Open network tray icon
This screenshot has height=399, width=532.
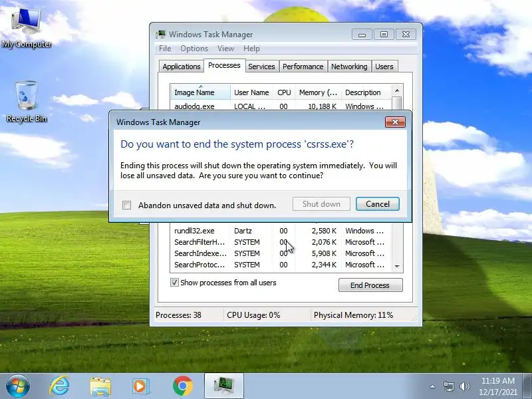(448, 386)
